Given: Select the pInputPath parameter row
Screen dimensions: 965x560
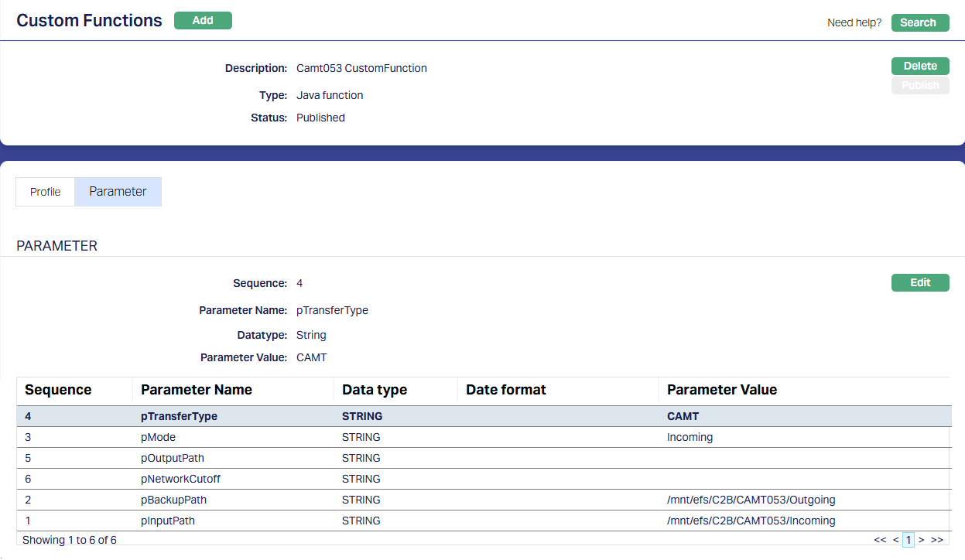Looking at the screenshot, I should (x=167, y=521).
